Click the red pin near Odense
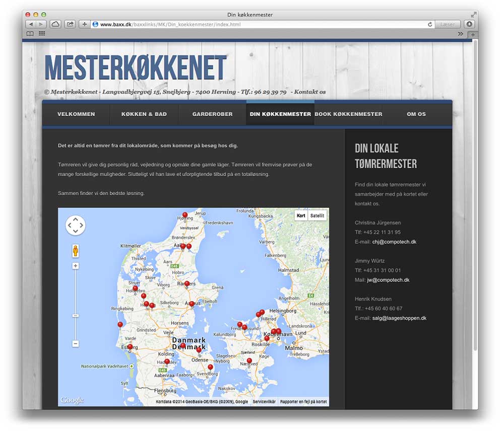Viewport: 504px width, 435px height. (x=199, y=350)
